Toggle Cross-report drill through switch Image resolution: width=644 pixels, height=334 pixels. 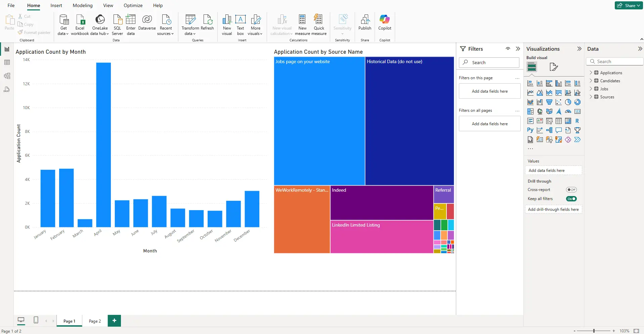click(x=571, y=190)
